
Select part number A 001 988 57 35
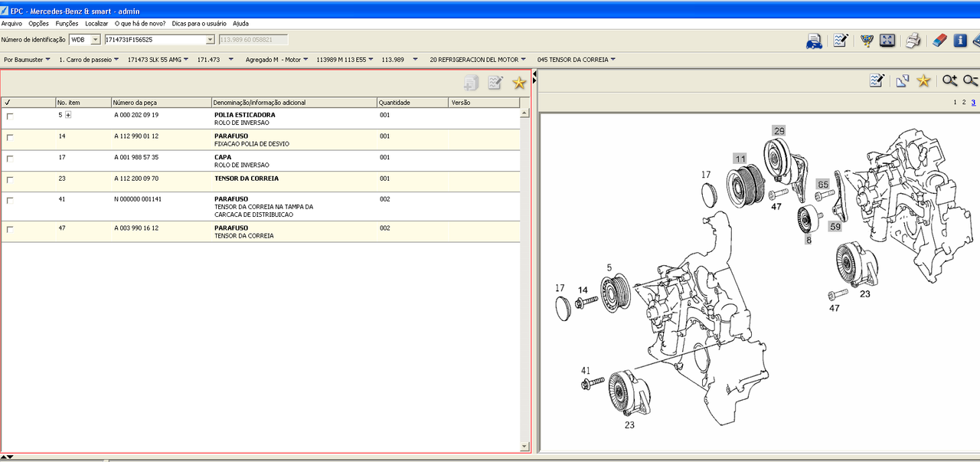(136, 157)
